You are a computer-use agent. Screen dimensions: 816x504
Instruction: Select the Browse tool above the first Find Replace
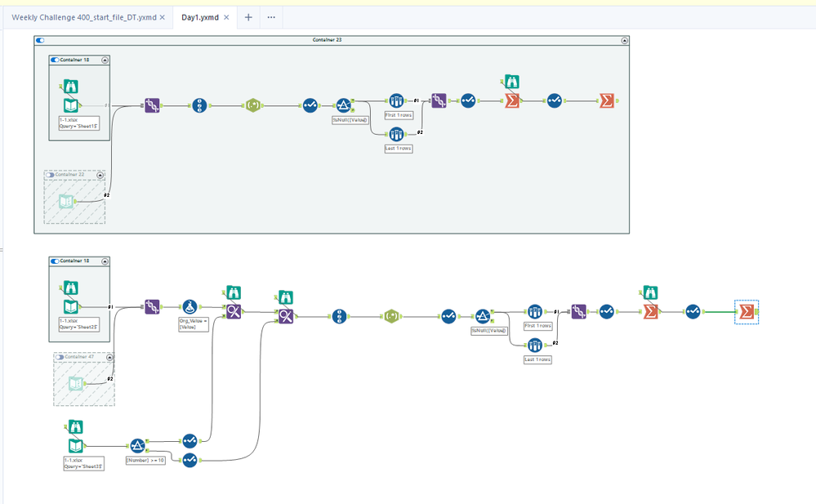click(234, 292)
